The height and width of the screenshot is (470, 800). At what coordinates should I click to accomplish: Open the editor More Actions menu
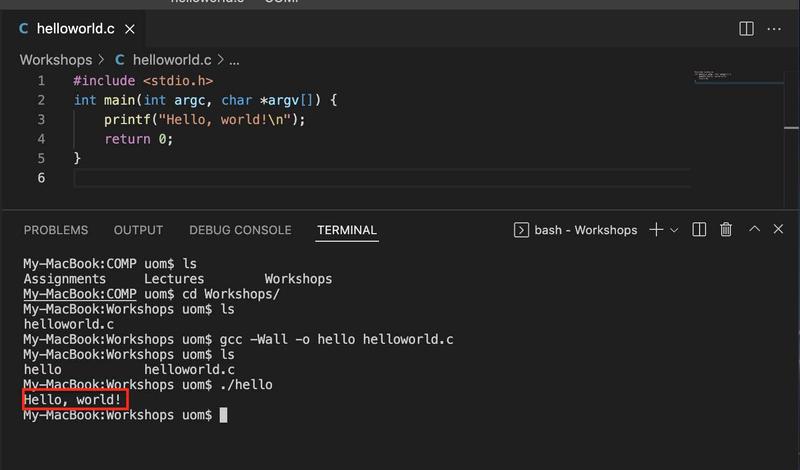774,29
